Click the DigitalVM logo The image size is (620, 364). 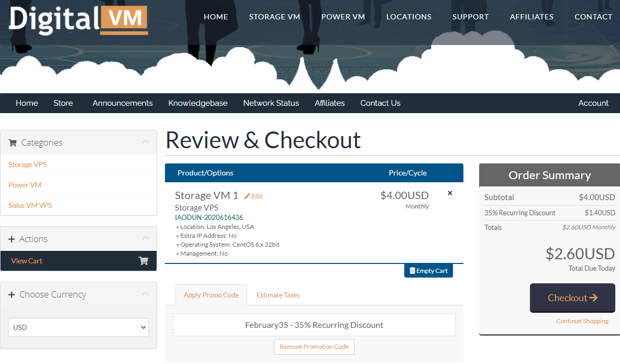79,20
